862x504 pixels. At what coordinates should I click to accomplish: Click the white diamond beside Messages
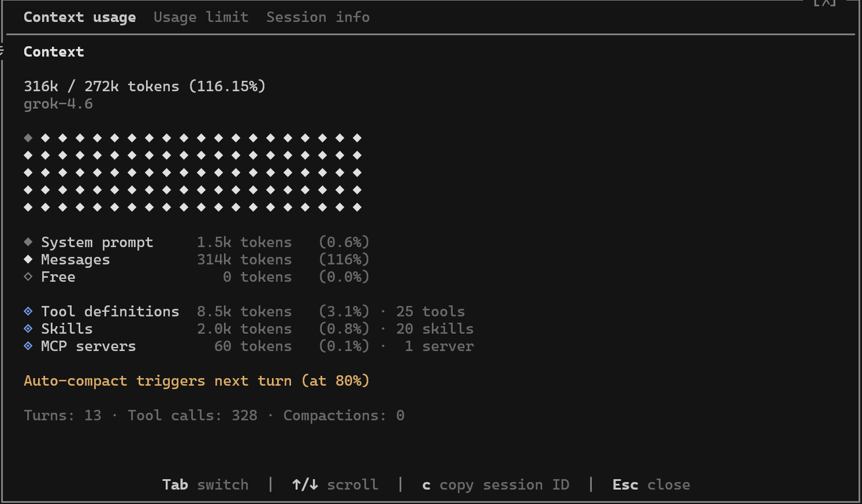28,259
